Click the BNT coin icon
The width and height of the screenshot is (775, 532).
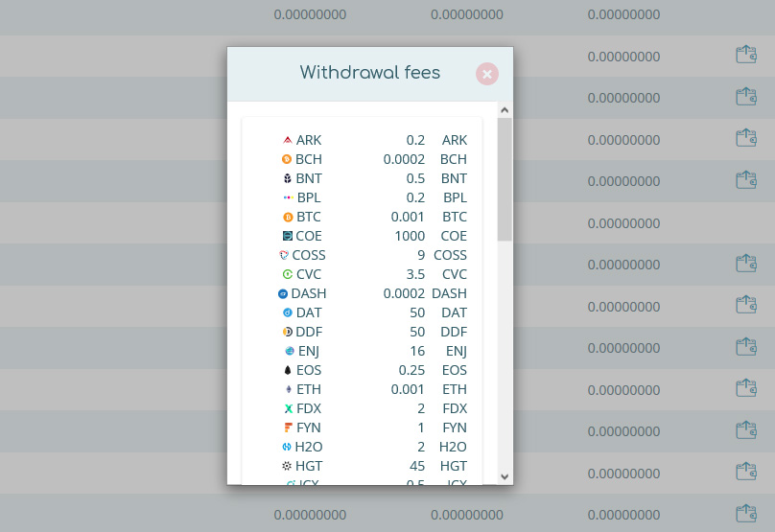coord(287,178)
